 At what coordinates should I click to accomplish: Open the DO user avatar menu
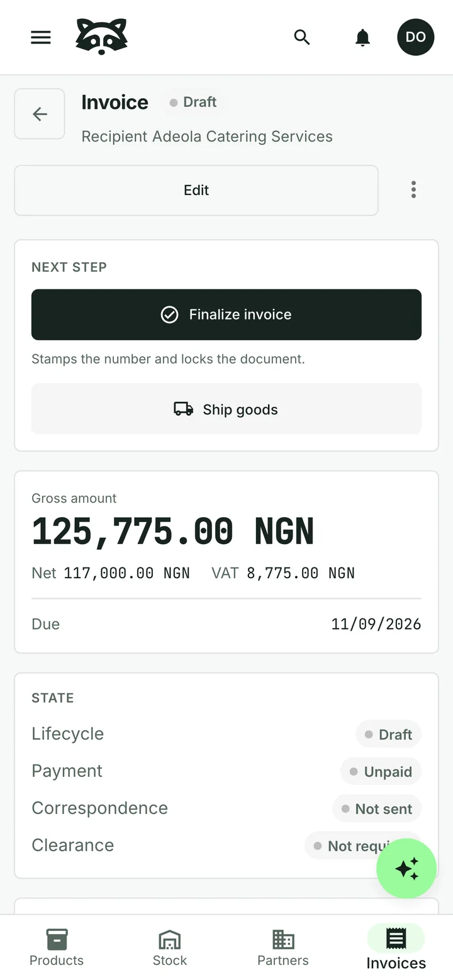point(415,37)
